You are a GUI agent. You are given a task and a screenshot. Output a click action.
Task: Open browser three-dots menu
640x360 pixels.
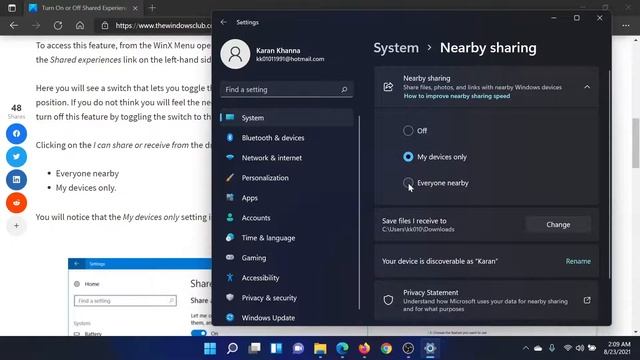coord(626,25)
